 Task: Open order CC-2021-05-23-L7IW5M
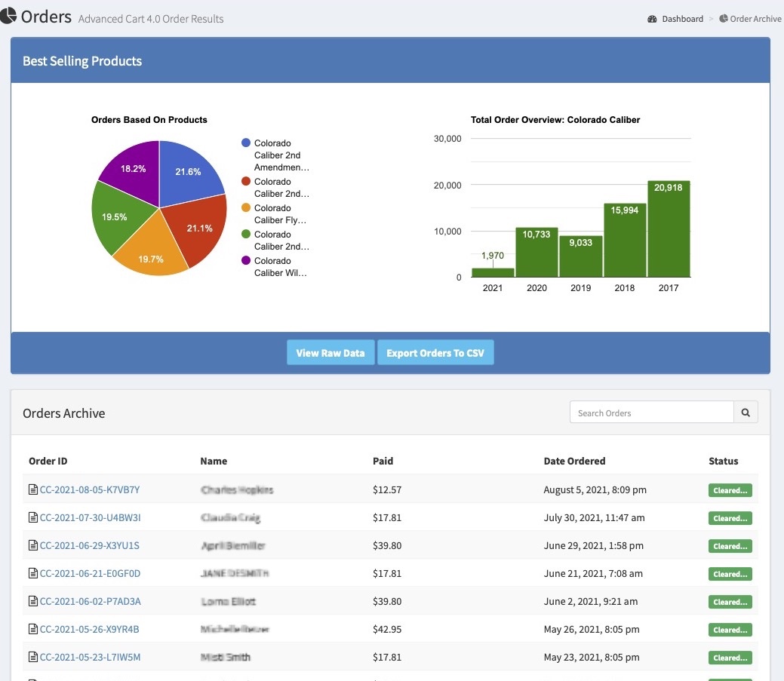[90, 658]
